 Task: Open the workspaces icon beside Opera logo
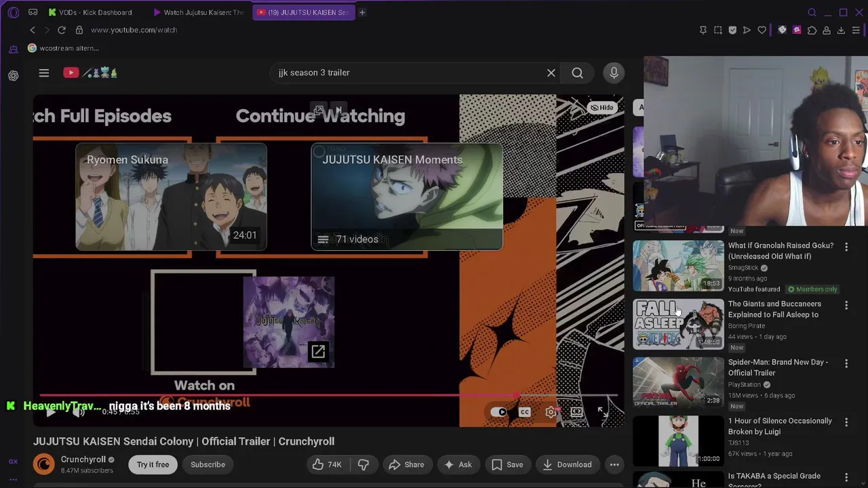33,12
